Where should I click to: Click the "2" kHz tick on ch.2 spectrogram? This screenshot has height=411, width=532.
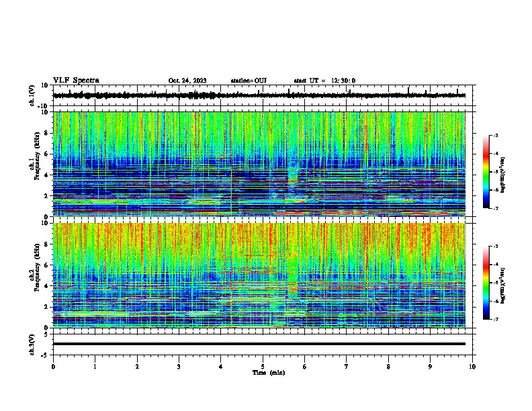pyautogui.click(x=46, y=307)
